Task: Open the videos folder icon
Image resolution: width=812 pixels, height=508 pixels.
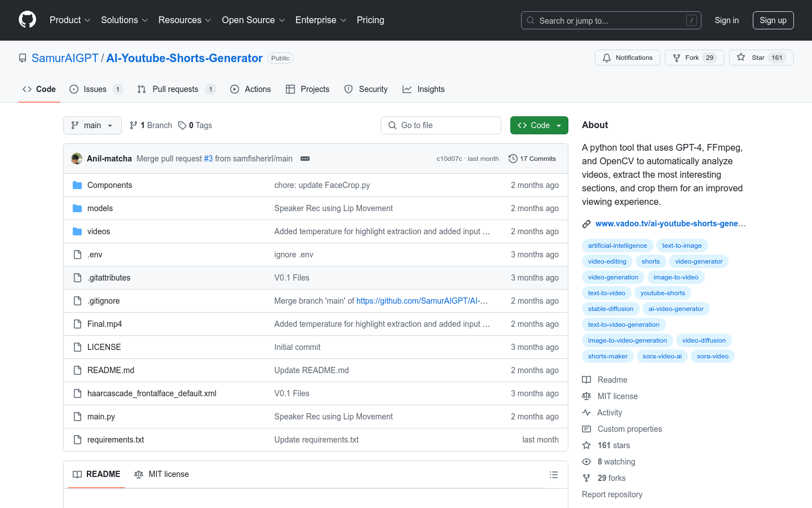Action: pos(77,231)
